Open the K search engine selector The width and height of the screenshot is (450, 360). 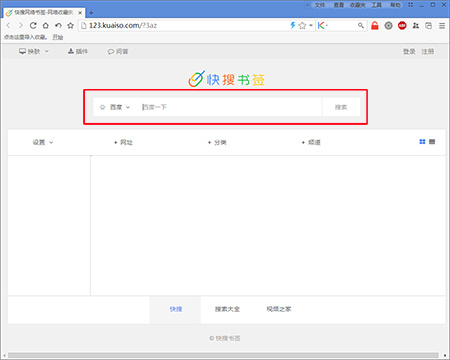pyautogui.click(x=323, y=25)
